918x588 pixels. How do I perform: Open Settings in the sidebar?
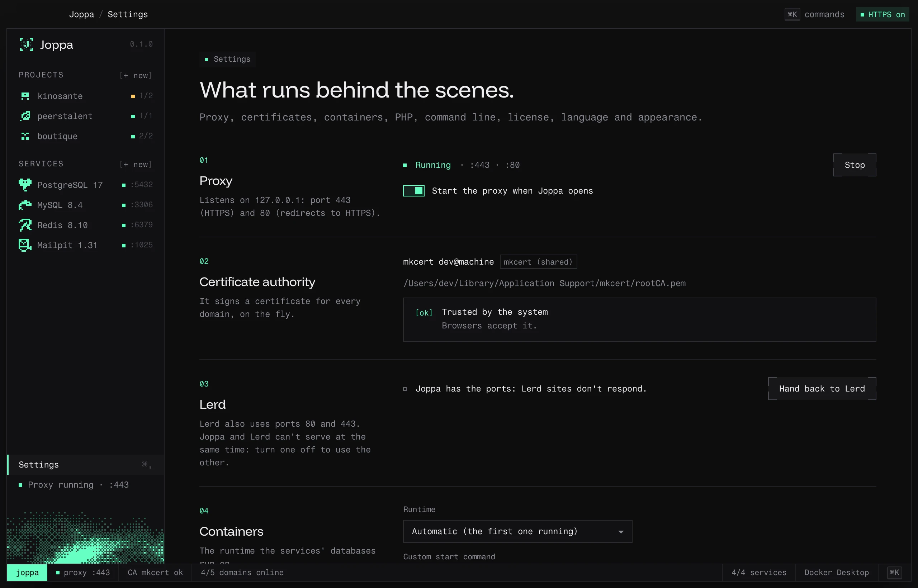(86, 465)
